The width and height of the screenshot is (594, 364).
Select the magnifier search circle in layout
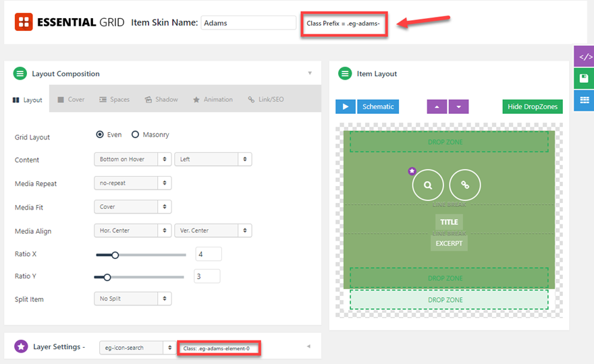pyautogui.click(x=428, y=185)
